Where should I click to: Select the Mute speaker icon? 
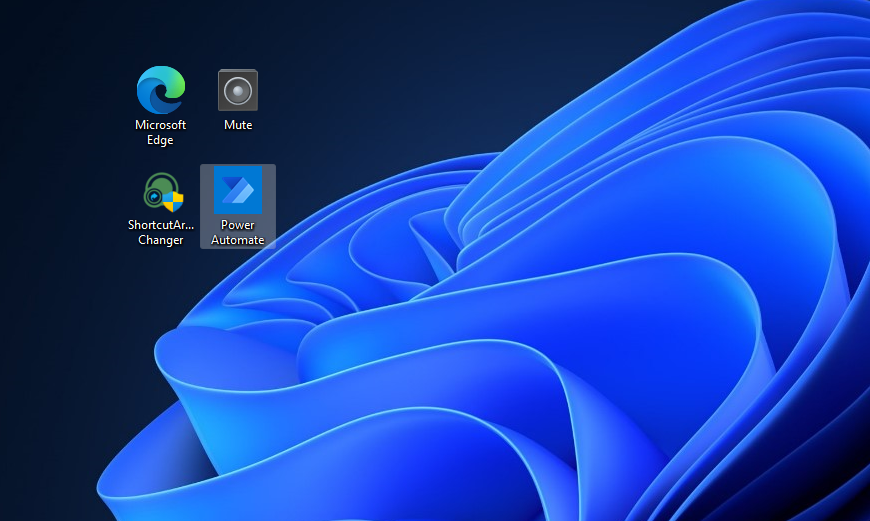coord(238,91)
